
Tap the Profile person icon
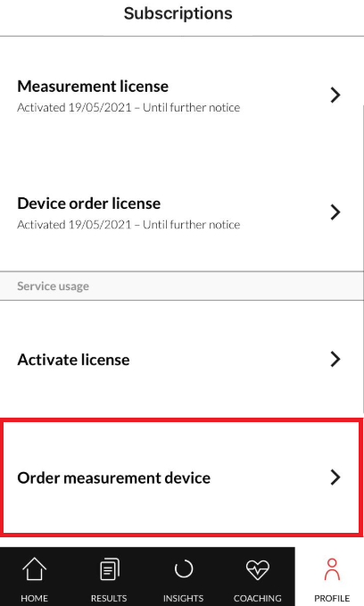pyautogui.click(x=332, y=569)
